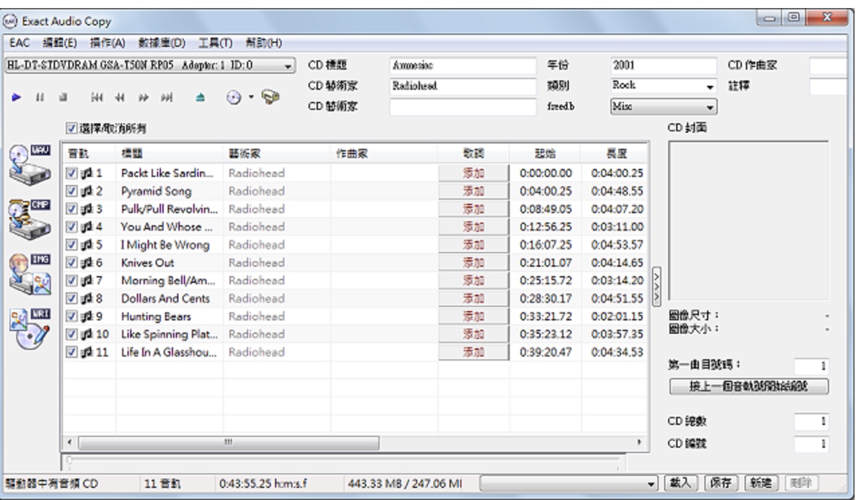Click the empty CD cover art box
This screenshot has height=500, width=868.
[x=749, y=221]
